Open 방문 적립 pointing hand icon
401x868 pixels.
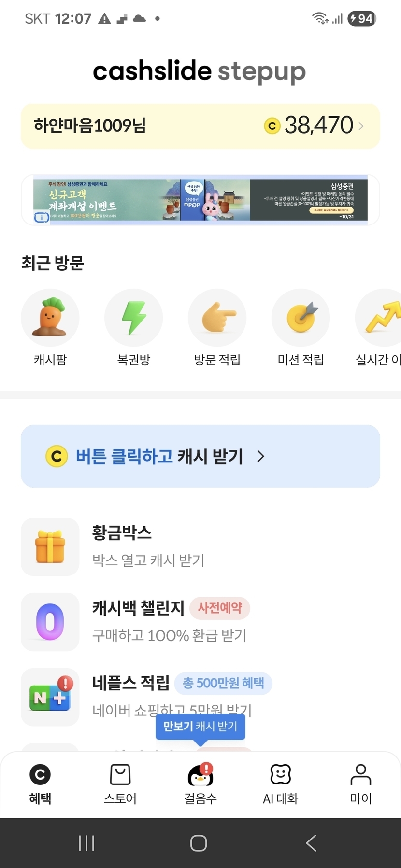[x=217, y=318]
